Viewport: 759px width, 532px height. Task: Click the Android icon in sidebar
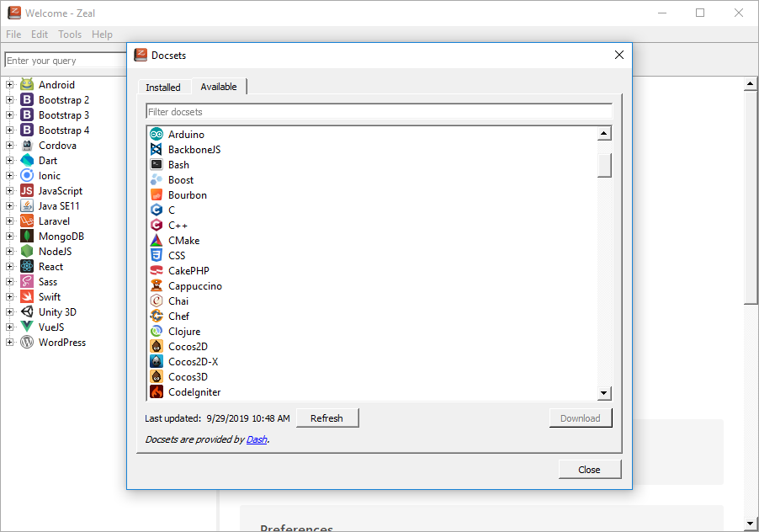27,84
